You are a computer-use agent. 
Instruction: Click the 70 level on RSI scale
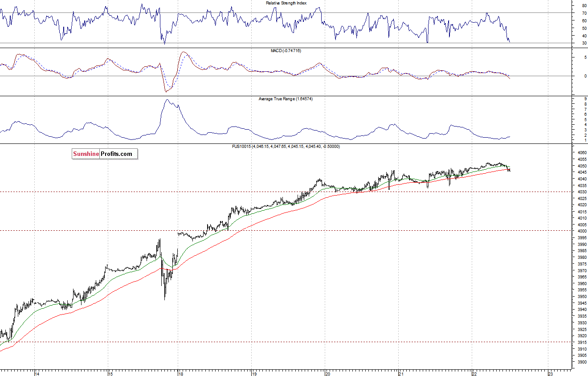click(x=584, y=13)
